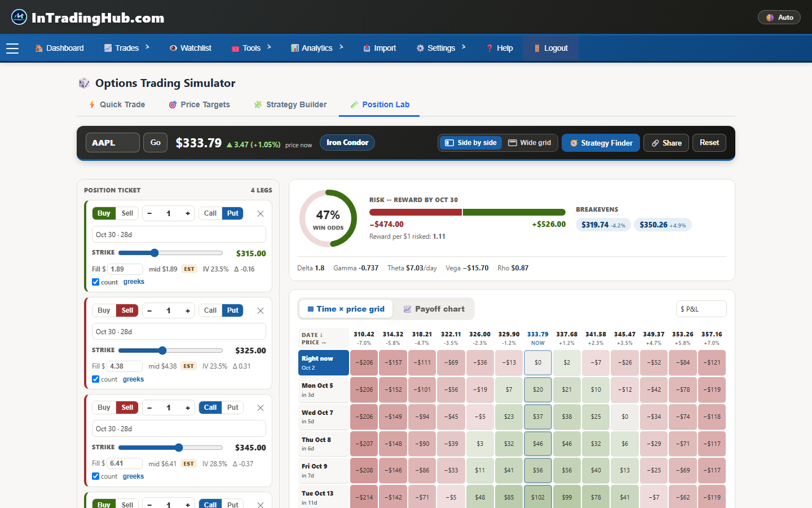Decrease quantity on the $325.00 leg
This screenshot has width=812, height=508.
(149, 310)
